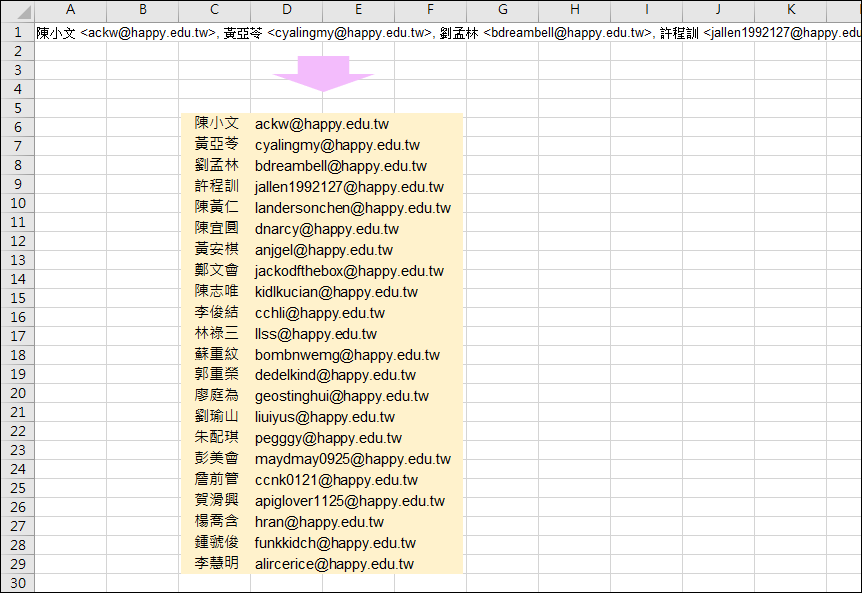
Task: Click the email anjgel@happy.edu.tw
Action: [x=324, y=250]
